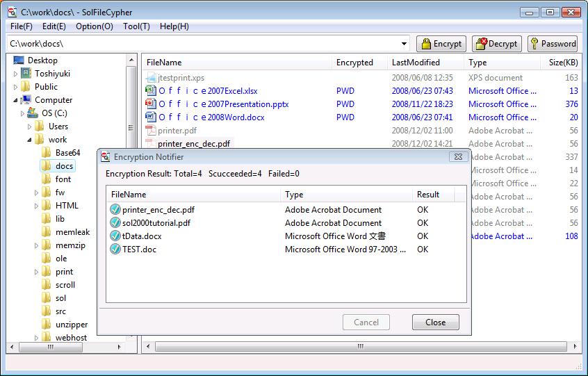Click PowerPoint icon of Office2007Presentation.pptx
Image resolution: width=588 pixels, height=376 pixels.
pos(151,104)
